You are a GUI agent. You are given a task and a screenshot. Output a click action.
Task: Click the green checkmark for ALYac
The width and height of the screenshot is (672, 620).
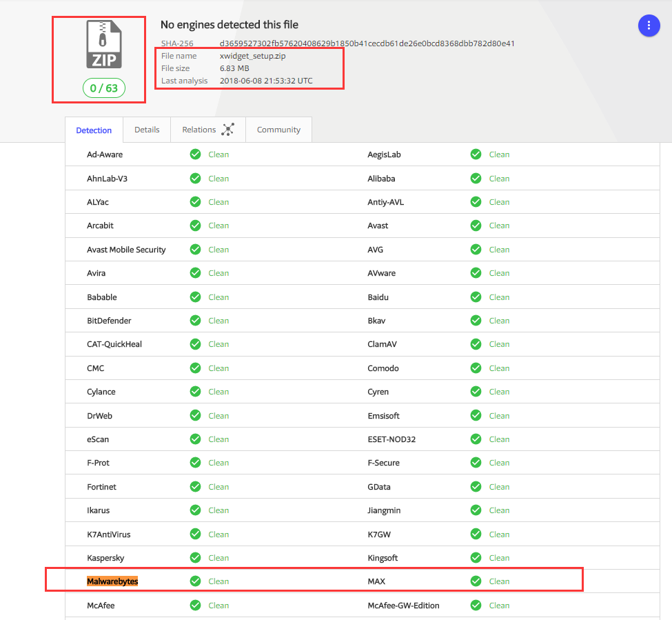click(x=196, y=202)
